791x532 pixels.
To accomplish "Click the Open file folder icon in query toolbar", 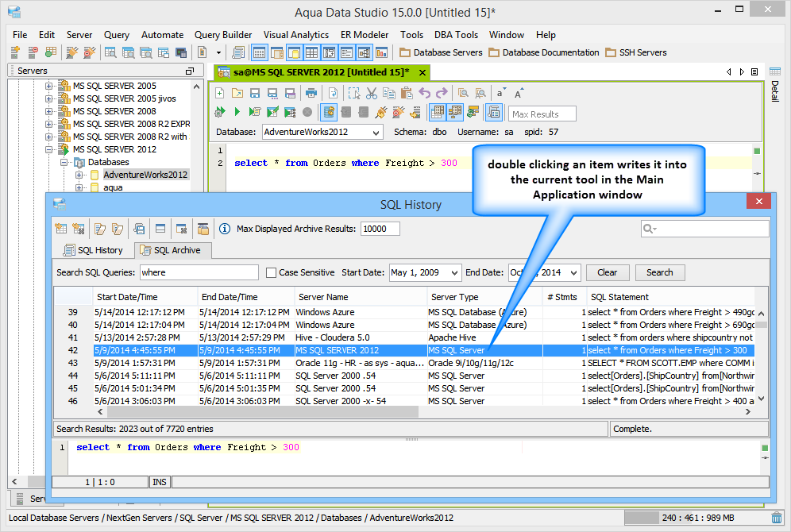I will click(x=237, y=93).
